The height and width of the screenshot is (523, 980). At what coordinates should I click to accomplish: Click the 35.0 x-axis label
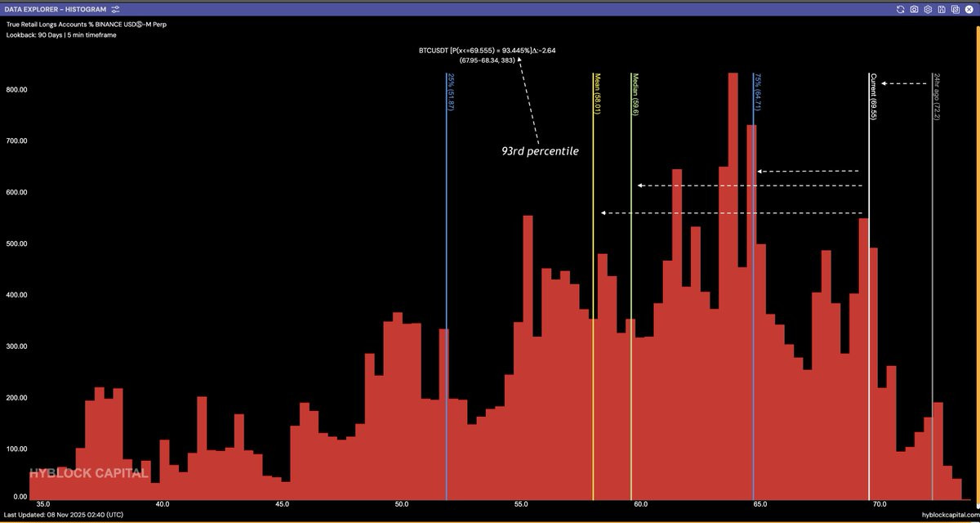42,505
